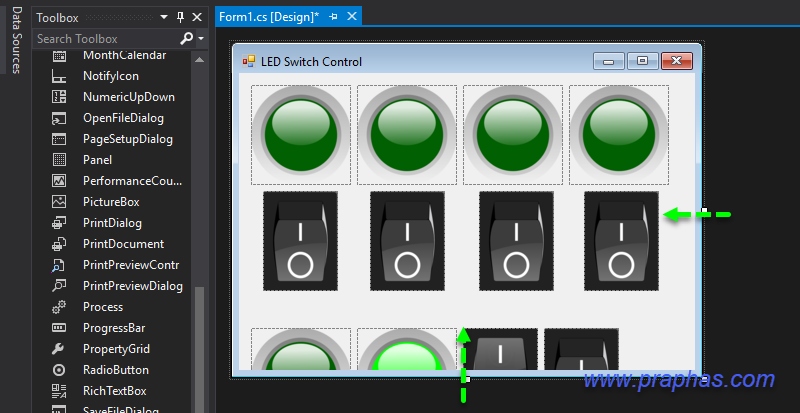Viewport: 800px width, 413px height.
Task: Select the second green LED in top row
Action: [x=407, y=135]
